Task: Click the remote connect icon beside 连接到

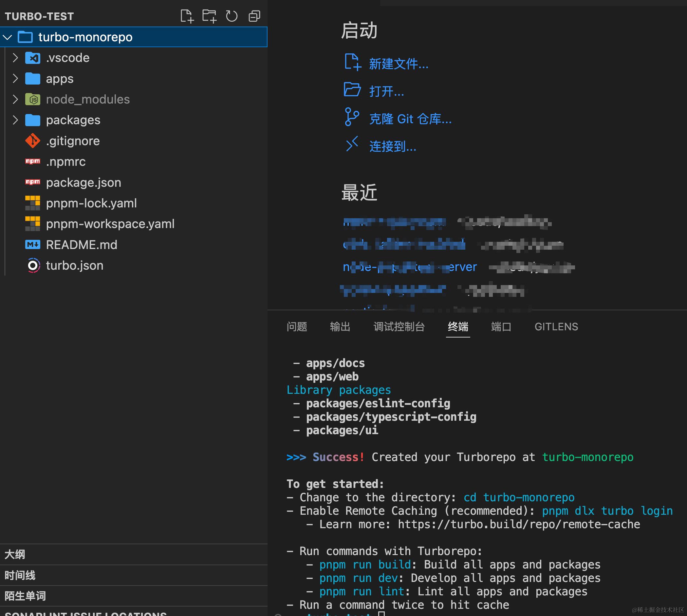Action: point(352,144)
